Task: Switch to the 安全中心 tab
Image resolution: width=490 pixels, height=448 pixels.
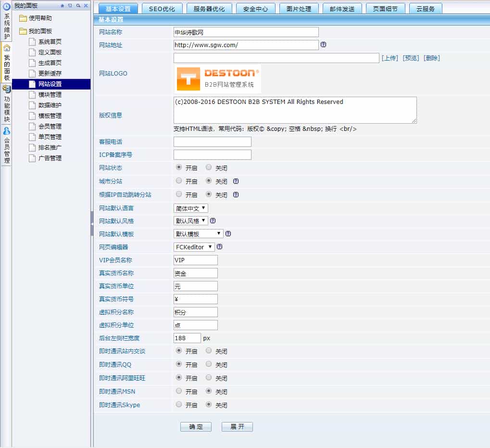Action: 255,8
